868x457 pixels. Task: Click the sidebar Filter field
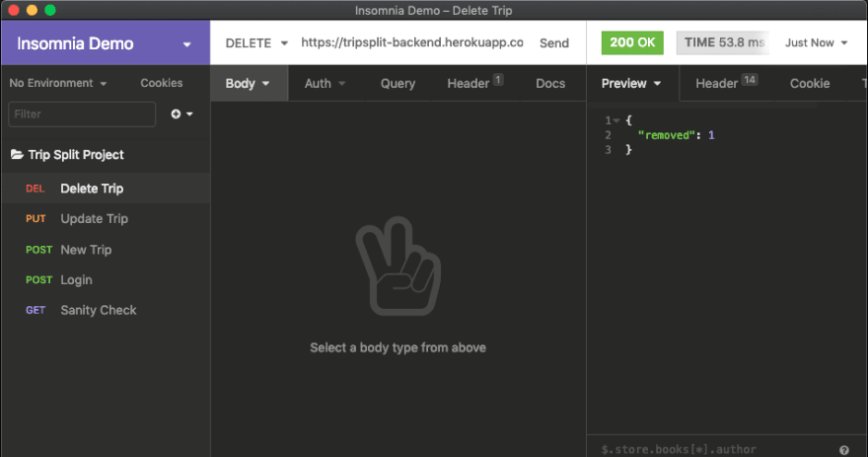[82, 114]
